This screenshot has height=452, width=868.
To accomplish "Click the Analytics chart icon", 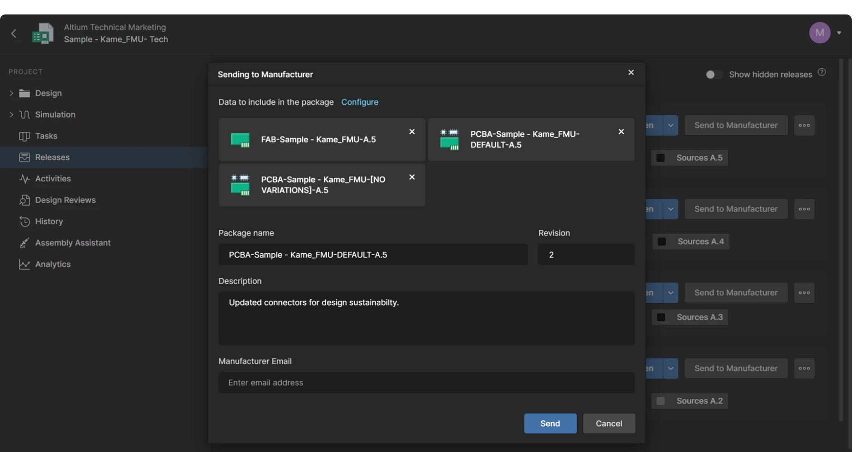I will [24, 264].
